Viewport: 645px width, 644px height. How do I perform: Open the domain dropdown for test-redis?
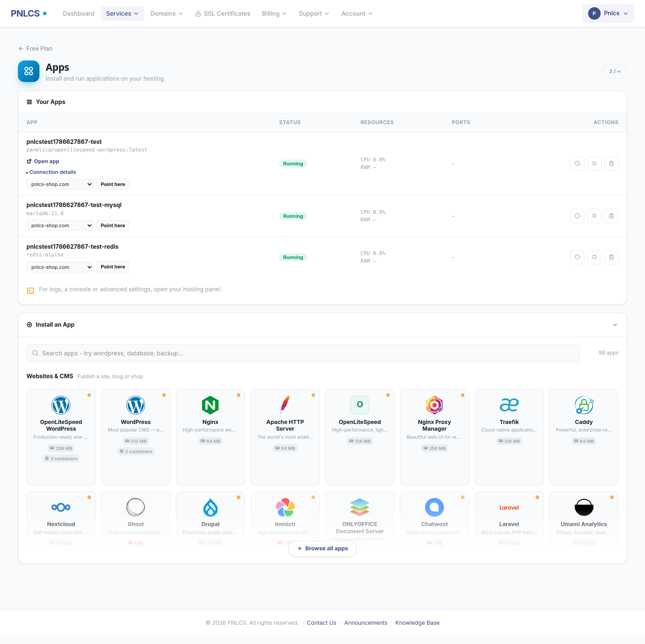pos(60,267)
